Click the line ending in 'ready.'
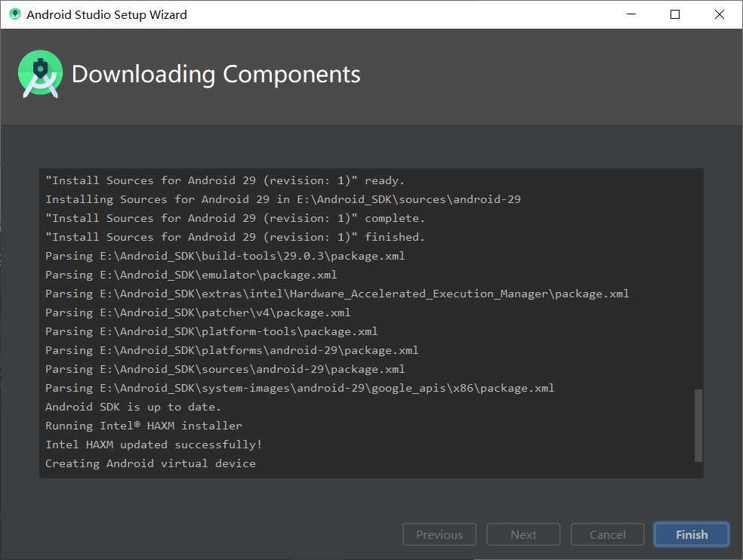Viewport: 743px width, 560px height. 224,180
